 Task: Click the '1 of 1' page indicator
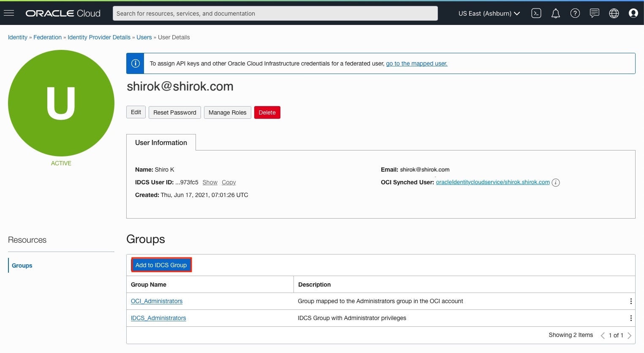point(616,335)
